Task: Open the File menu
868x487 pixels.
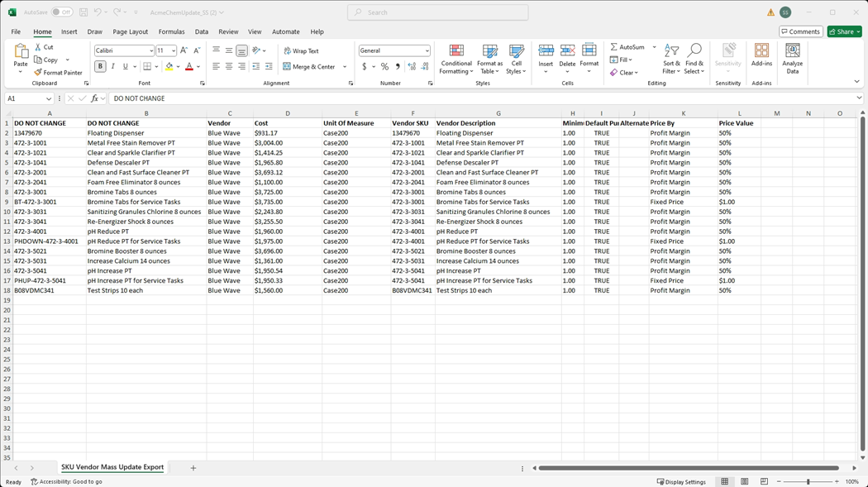Action: (x=16, y=31)
